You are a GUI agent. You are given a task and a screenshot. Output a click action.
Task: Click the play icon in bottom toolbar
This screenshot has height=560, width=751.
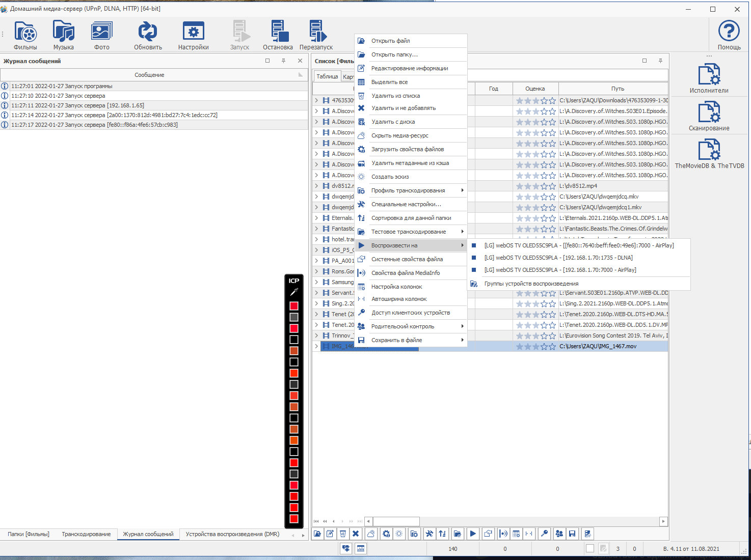click(473, 534)
